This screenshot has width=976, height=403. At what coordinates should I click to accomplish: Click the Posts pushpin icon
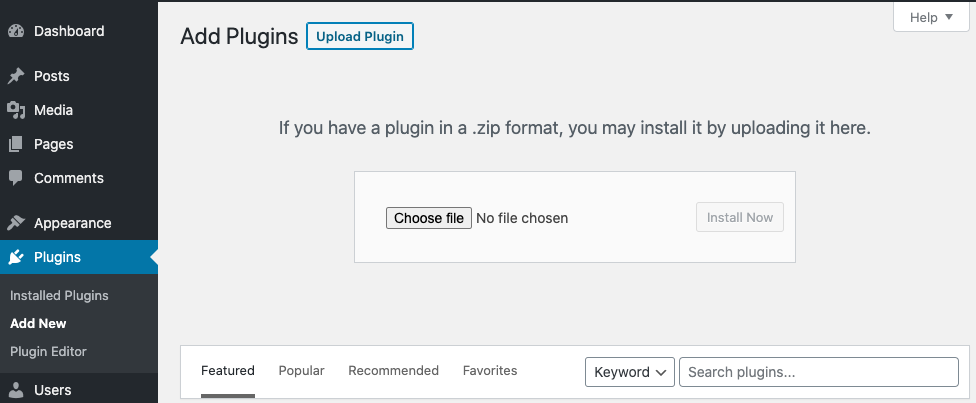pos(16,76)
